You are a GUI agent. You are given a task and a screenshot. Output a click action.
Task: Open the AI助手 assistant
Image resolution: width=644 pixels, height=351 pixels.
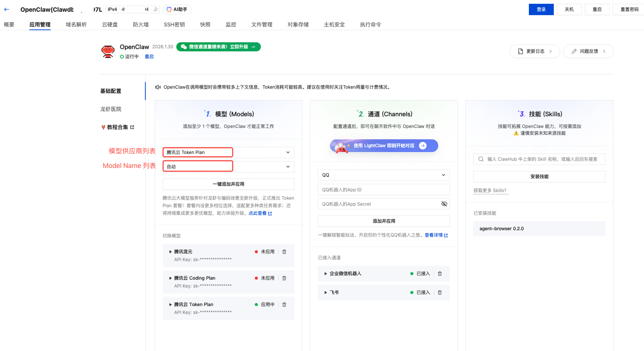click(x=177, y=9)
